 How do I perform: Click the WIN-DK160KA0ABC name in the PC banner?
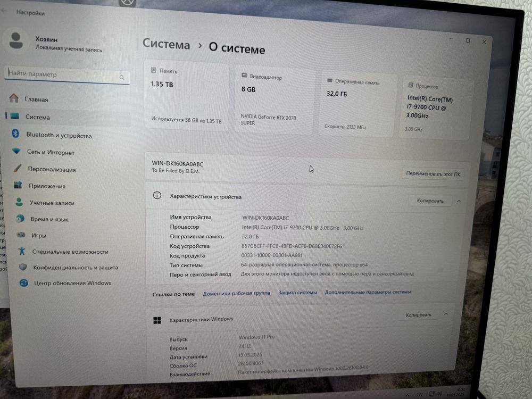[x=178, y=164]
